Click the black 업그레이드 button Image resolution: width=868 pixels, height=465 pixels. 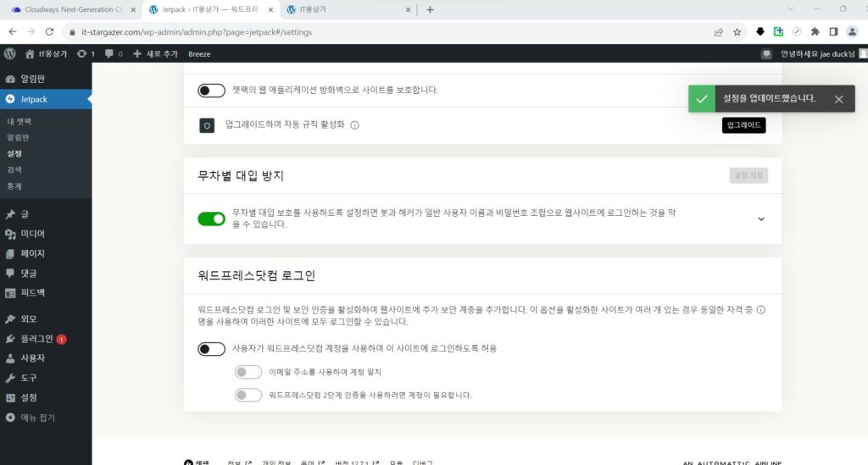click(x=743, y=125)
